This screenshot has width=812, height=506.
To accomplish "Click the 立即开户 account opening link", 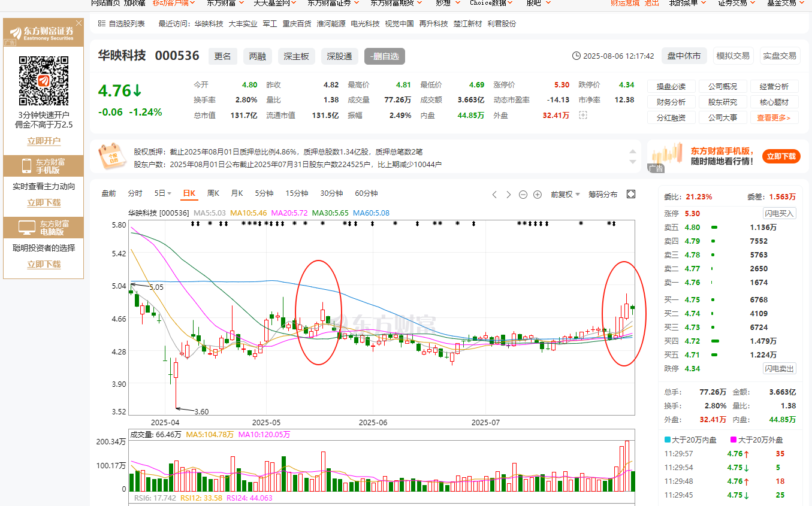I will coord(44,141).
